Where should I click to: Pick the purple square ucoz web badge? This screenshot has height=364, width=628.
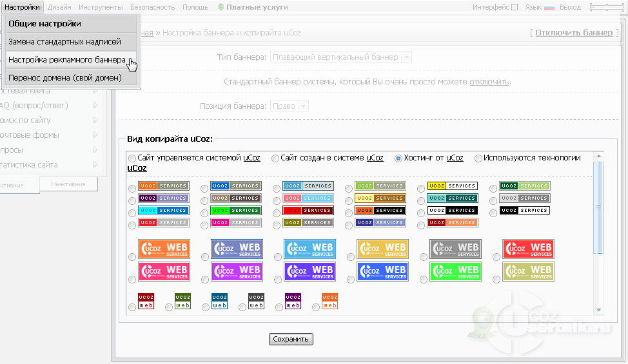tap(293, 302)
